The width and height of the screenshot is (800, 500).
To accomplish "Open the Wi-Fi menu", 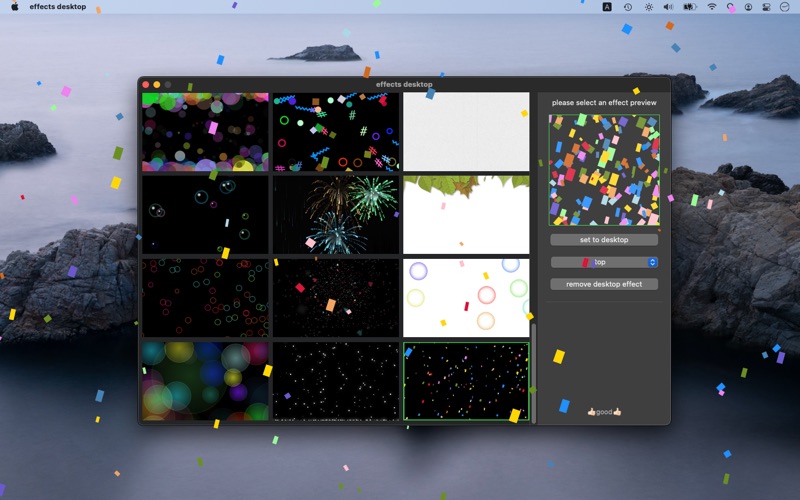I will click(712, 7).
